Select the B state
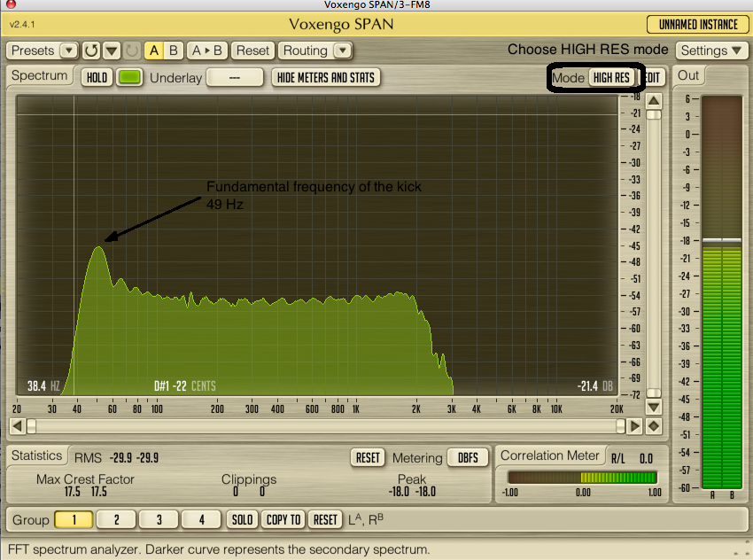Viewport: 753px width, 560px height. pyautogui.click(x=174, y=51)
